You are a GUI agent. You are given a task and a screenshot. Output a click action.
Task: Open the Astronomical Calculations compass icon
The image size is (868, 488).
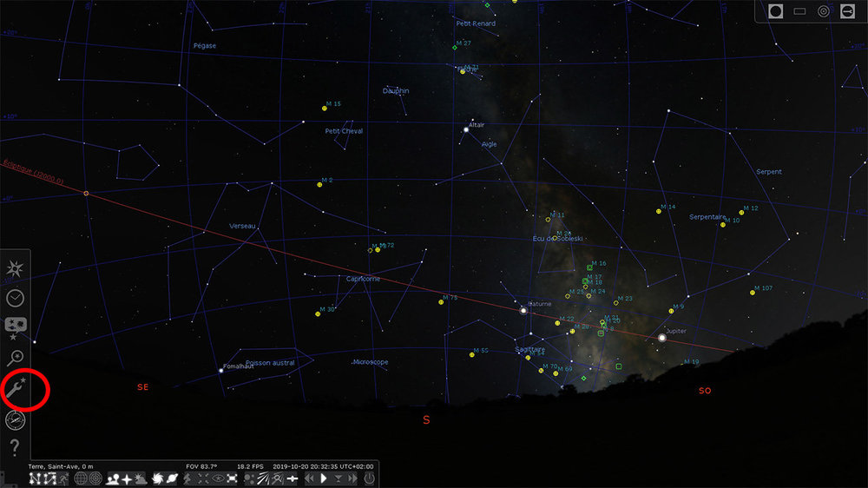click(15, 420)
